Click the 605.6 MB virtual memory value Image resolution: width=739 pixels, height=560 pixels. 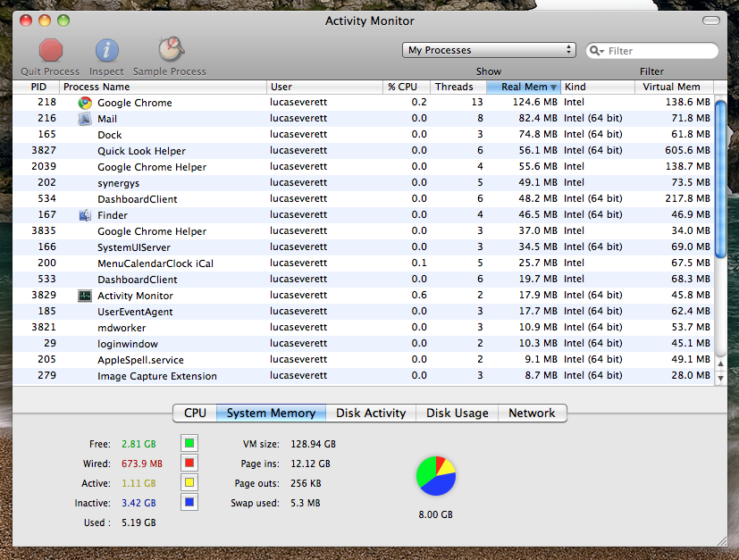click(x=688, y=150)
